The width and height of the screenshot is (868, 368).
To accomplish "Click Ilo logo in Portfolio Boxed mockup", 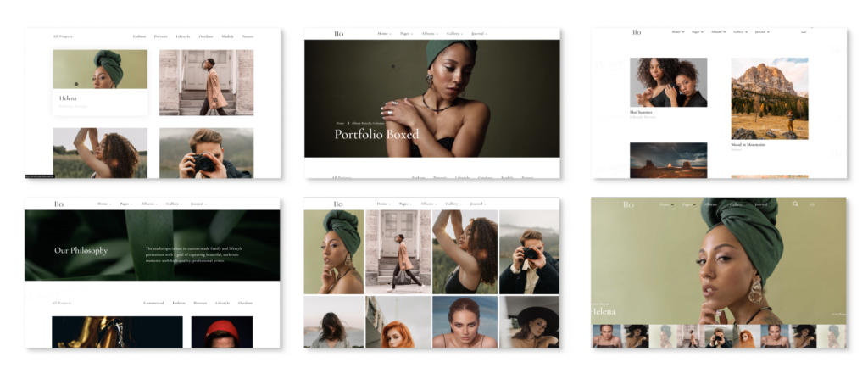I will point(339,34).
